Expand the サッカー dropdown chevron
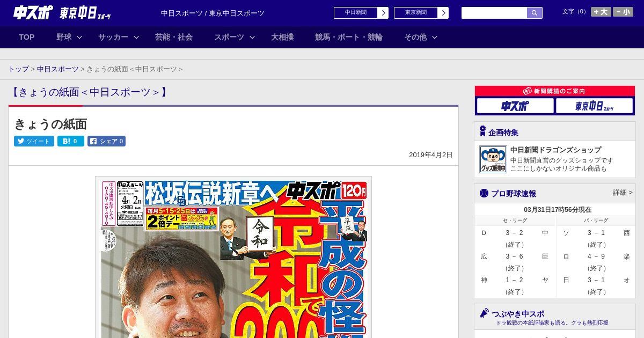 click(136, 37)
